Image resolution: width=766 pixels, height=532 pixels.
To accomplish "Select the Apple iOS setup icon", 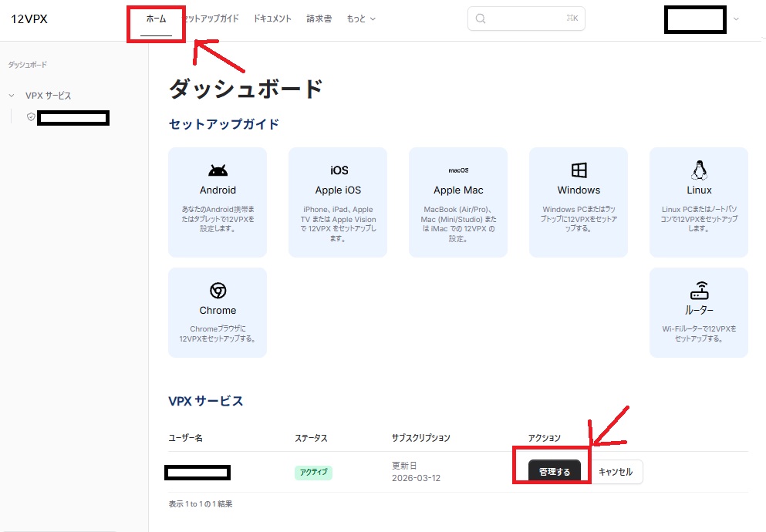I will [x=338, y=170].
